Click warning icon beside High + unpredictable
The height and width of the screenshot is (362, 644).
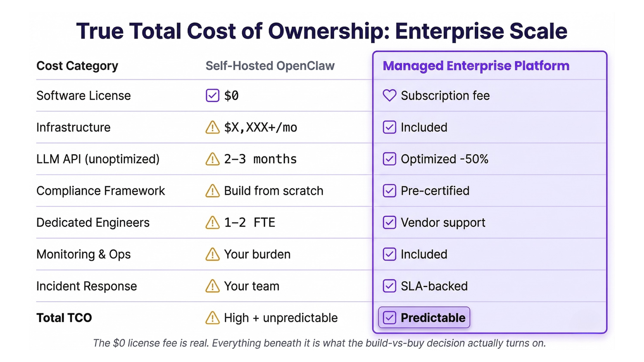212,318
